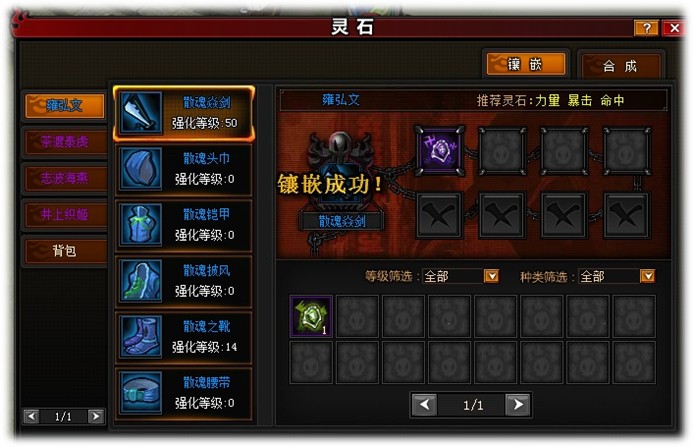Select the 散魂之靴 boots icon
The image size is (693, 447).
tap(141, 336)
